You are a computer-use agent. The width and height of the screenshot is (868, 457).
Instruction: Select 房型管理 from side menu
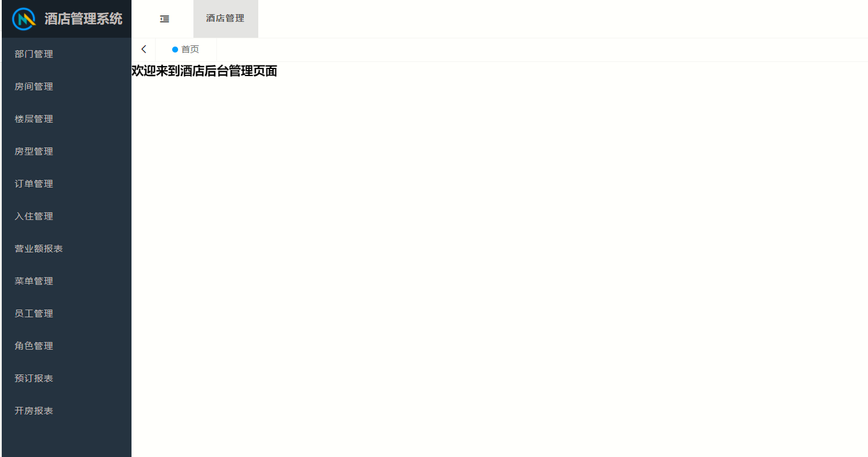(x=67, y=152)
